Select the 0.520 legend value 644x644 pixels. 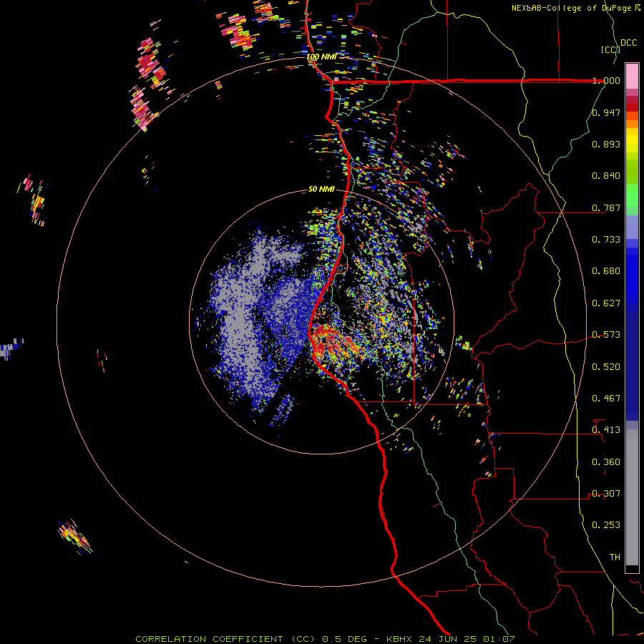[x=606, y=367]
